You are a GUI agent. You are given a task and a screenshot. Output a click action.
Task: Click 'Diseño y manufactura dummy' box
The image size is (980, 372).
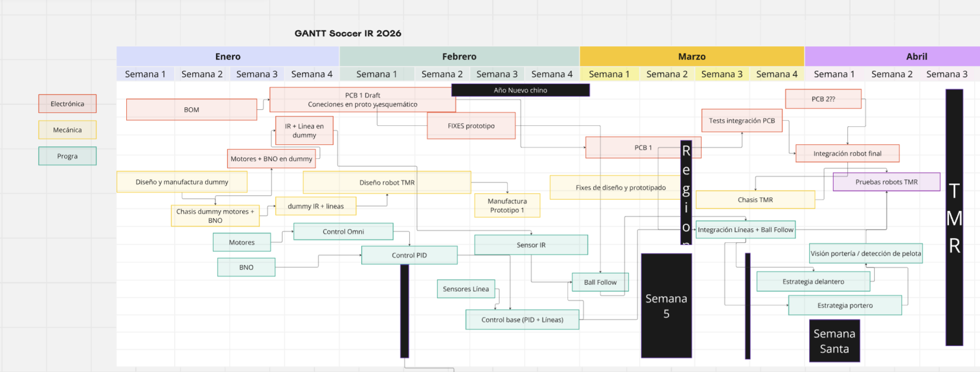[182, 182]
